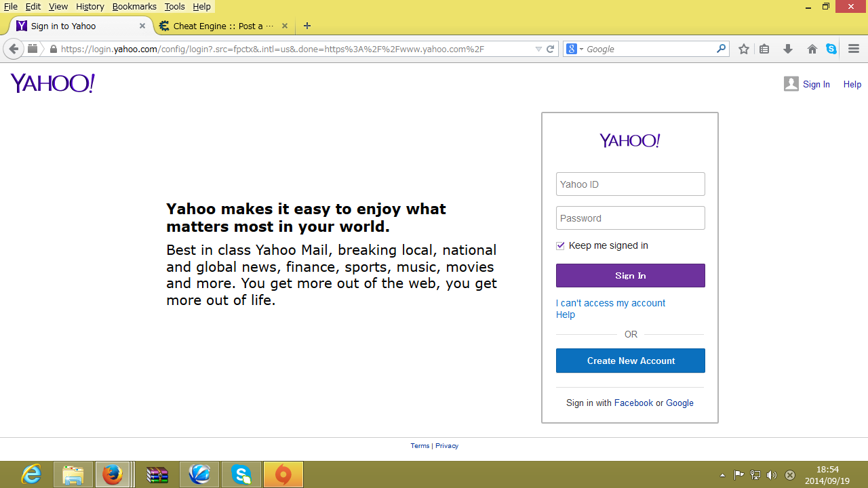Screen dimensions: 868x488
Task: Open Internet Explorer from the taskbar
Action: coord(31,474)
